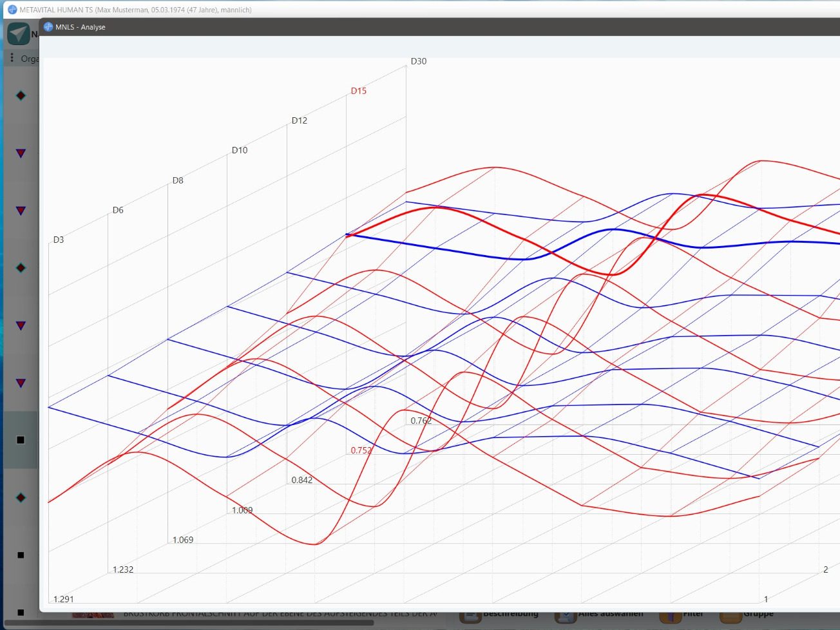The width and height of the screenshot is (840, 630).
Task: Click 'Alles auswählen' button in the background window
Action: pyautogui.click(x=600, y=616)
